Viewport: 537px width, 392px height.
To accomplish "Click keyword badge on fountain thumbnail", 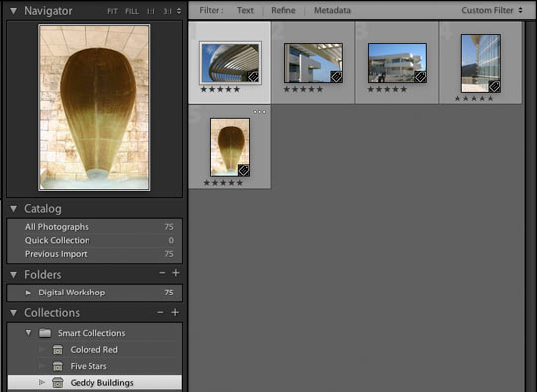I will click(244, 170).
